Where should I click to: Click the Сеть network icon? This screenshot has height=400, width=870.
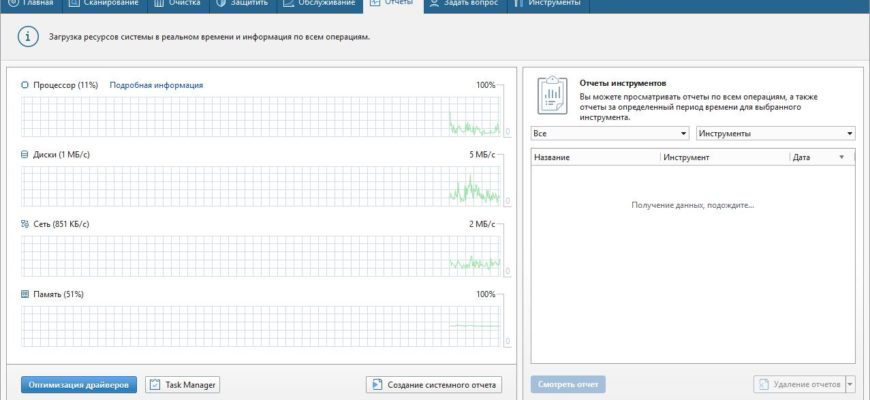click(25, 224)
